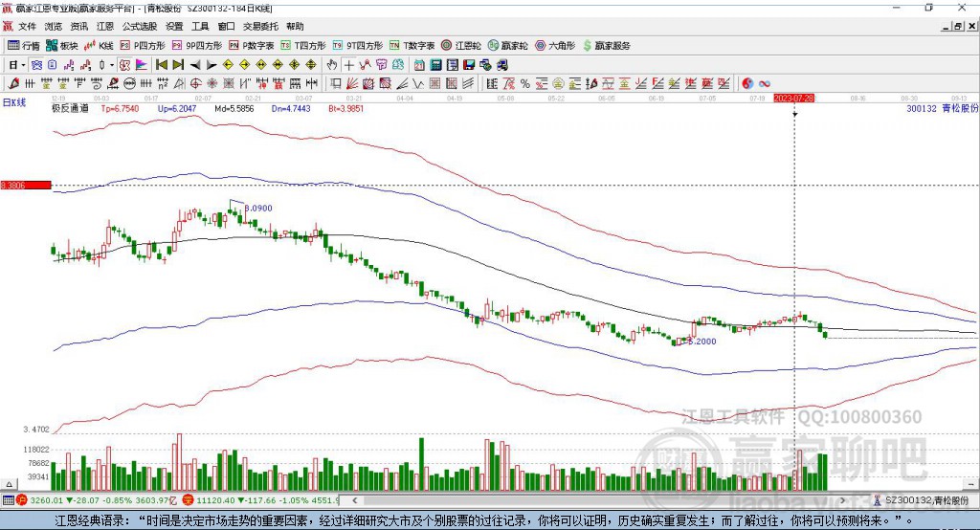Open the 工具 menu
980x530 pixels.
point(200,26)
